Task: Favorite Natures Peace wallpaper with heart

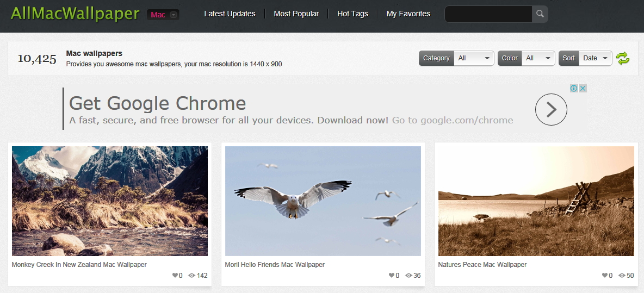Action: coord(605,276)
